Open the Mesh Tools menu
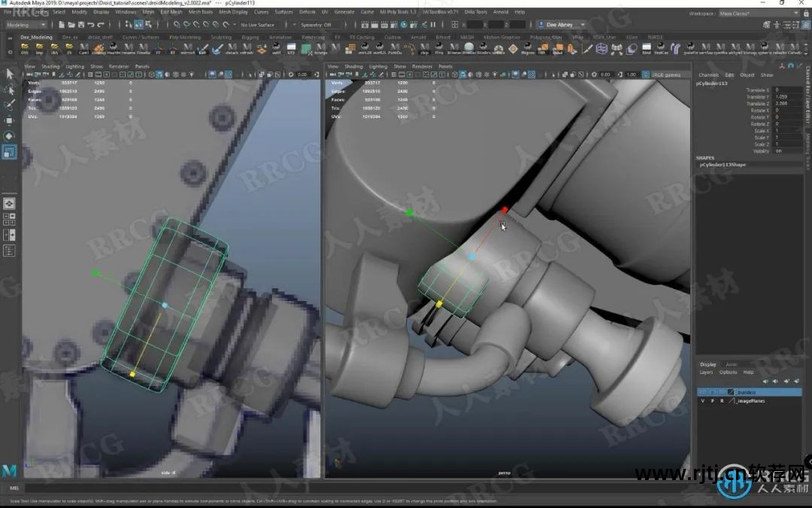 coord(200,12)
